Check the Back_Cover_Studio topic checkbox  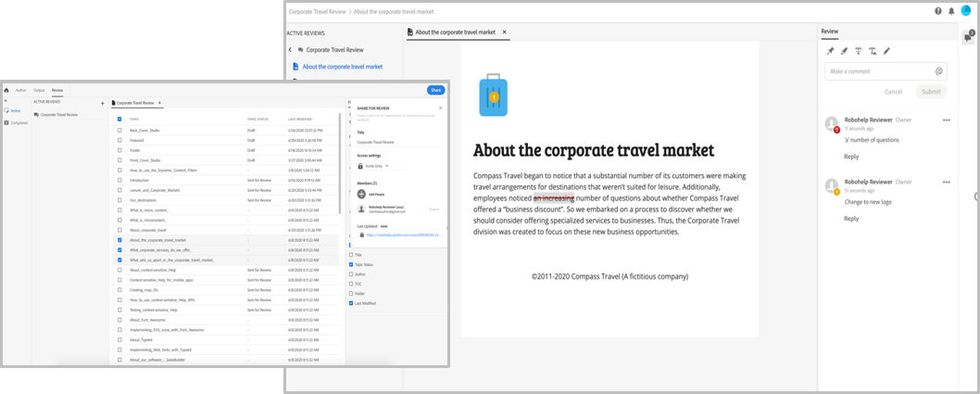coord(119,130)
